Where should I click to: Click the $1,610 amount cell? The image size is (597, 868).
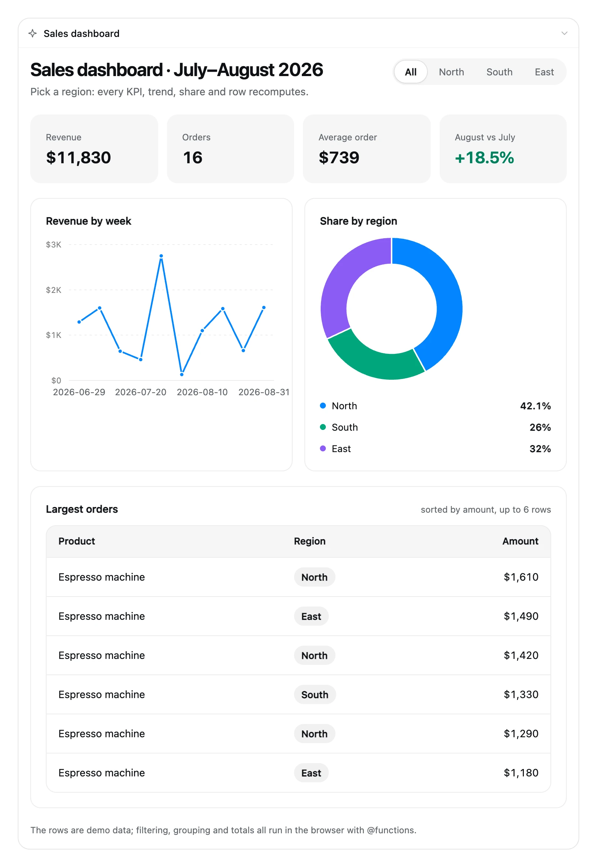pos(521,577)
